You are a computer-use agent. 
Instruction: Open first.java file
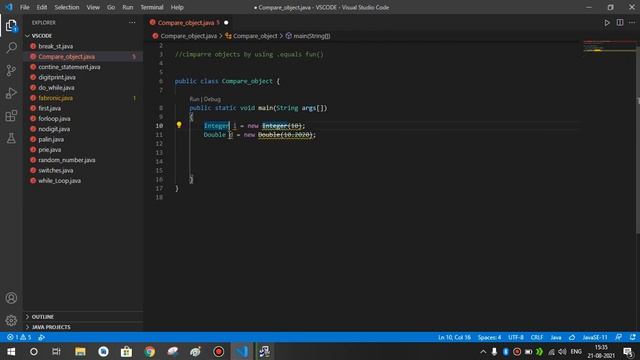click(49, 108)
